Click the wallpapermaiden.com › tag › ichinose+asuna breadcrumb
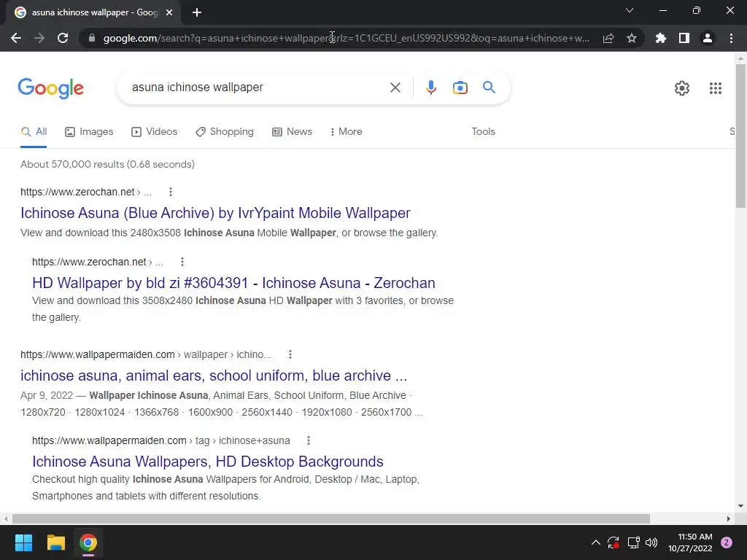Screen dimensions: 747x560 tap(161, 440)
